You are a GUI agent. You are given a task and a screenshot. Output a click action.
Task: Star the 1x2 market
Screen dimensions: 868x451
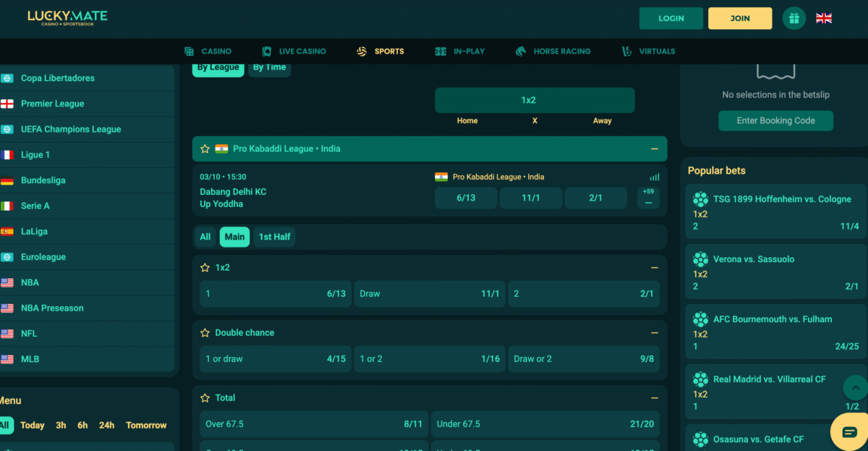(x=205, y=267)
